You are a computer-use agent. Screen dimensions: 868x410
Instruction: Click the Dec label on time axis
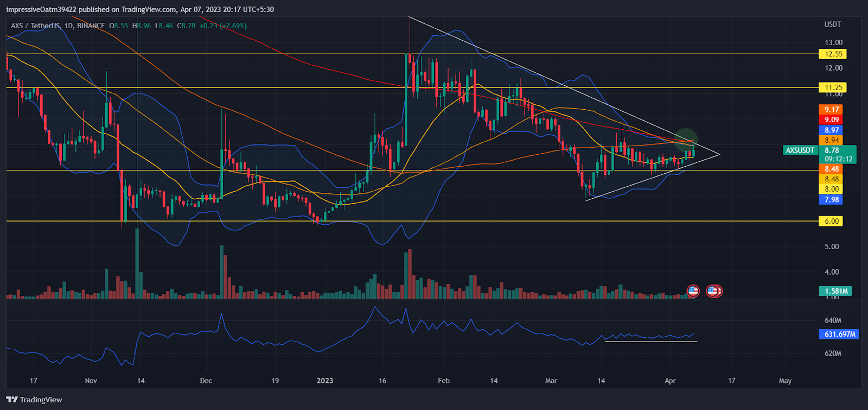206,381
